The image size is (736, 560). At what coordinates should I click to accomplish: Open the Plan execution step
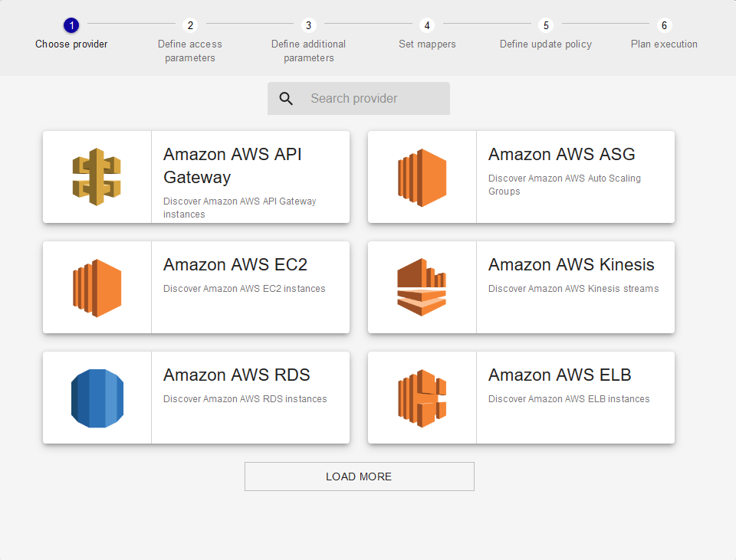point(664,44)
